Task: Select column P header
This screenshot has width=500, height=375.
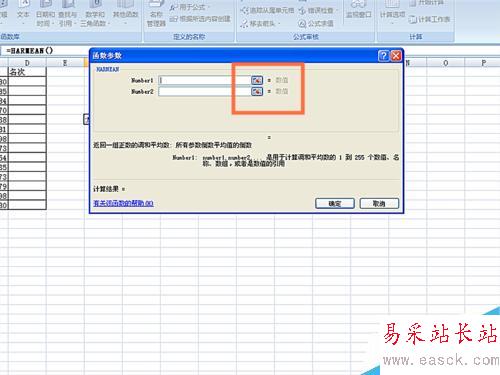Action: [483, 63]
